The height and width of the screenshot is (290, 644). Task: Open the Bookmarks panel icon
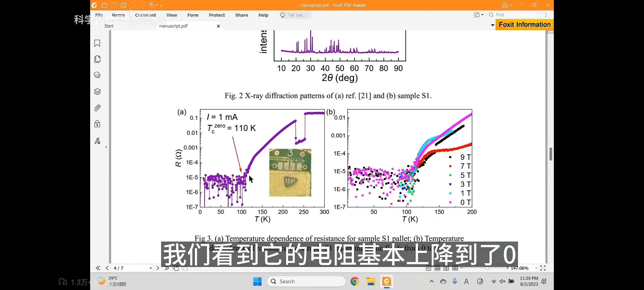(x=97, y=43)
